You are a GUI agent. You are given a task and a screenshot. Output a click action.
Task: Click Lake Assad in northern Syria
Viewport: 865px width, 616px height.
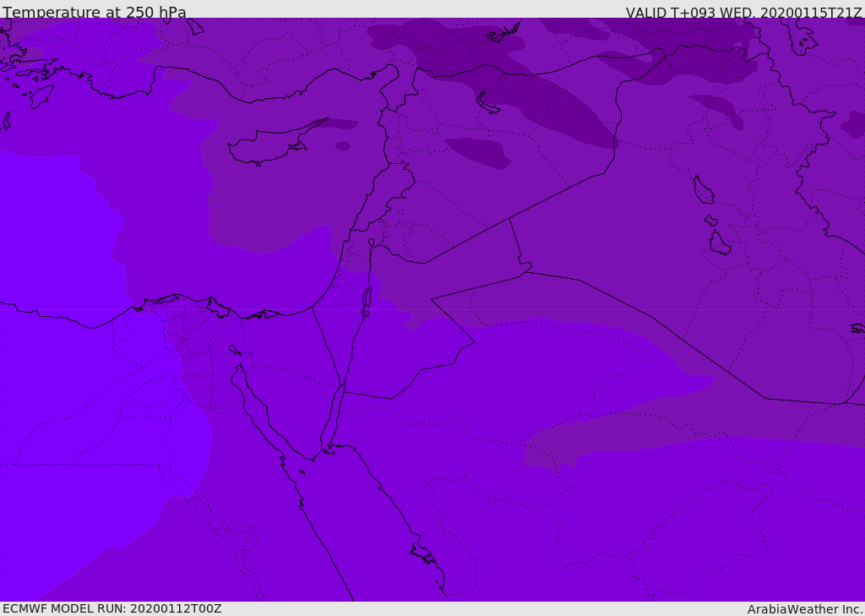click(487, 103)
